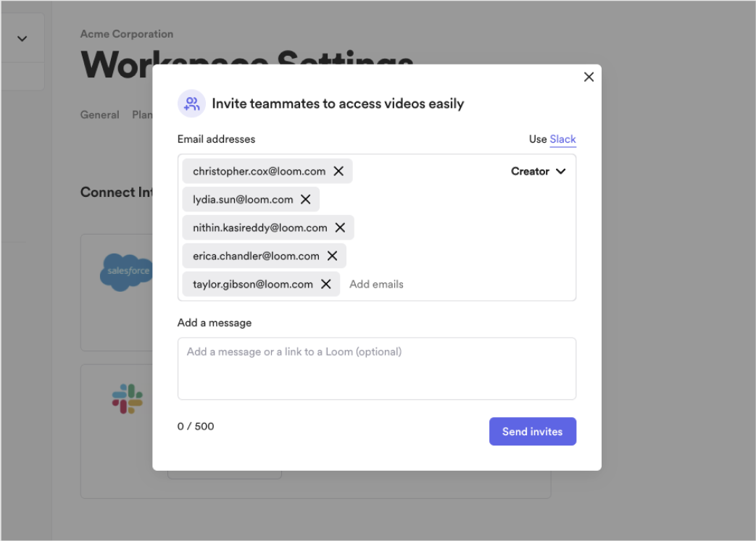Select the lydia.sun@loom.com email chip
Image resolution: width=756 pixels, height=541 pixels.
(x=243, y=200)
